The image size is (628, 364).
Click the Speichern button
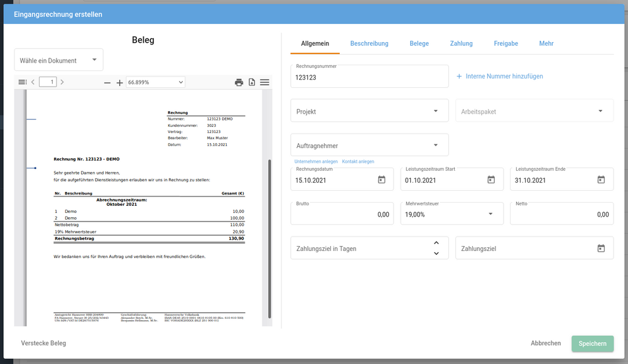coord(592,343)
